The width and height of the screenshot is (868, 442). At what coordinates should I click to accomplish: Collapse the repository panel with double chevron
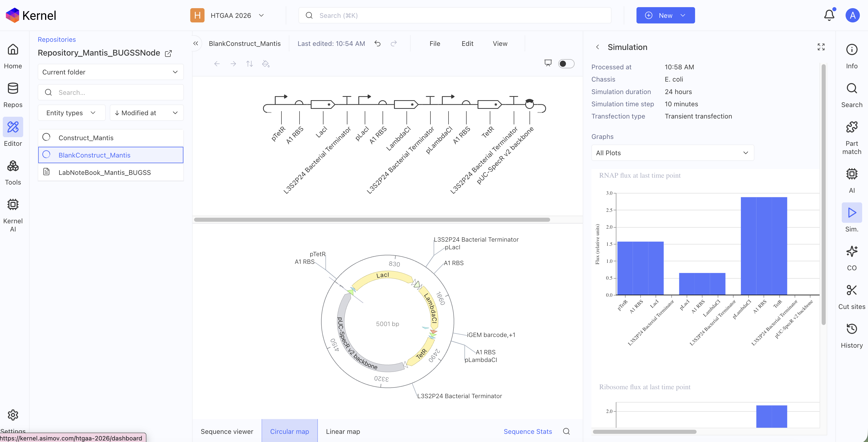click(x=196, y=44)
